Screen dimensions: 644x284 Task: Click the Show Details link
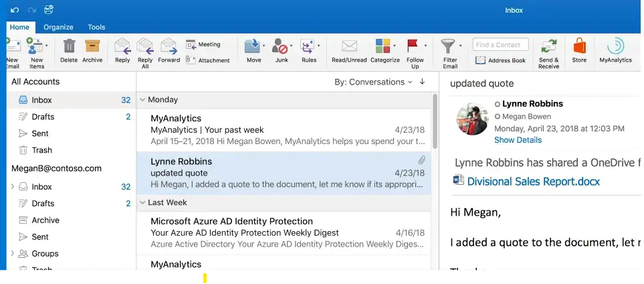click(x=518, y=140)
